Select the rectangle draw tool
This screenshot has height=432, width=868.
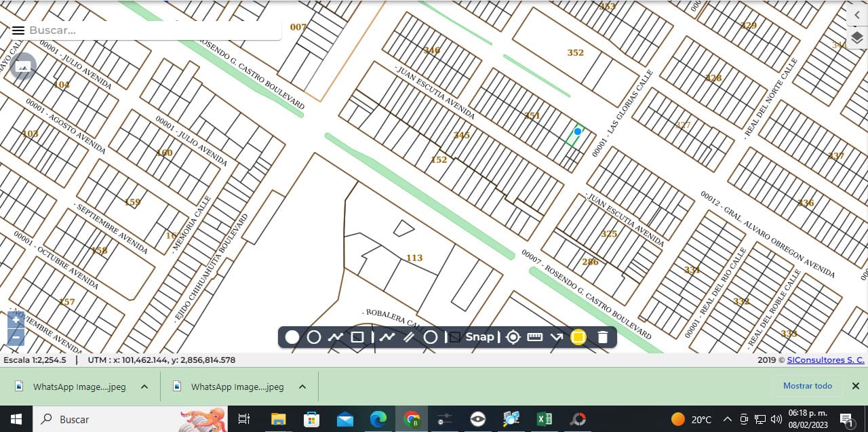tap(357, 337)
